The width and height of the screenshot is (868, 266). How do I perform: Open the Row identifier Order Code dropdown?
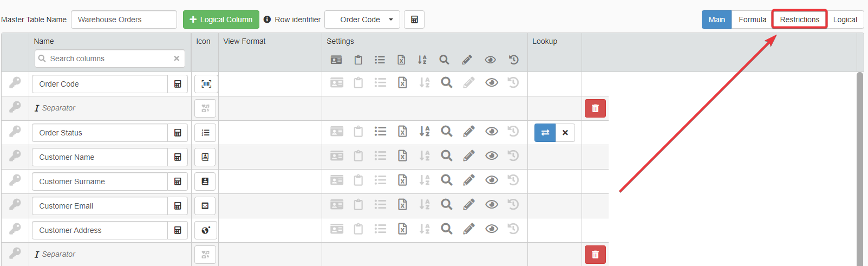[x=362, y=20]
